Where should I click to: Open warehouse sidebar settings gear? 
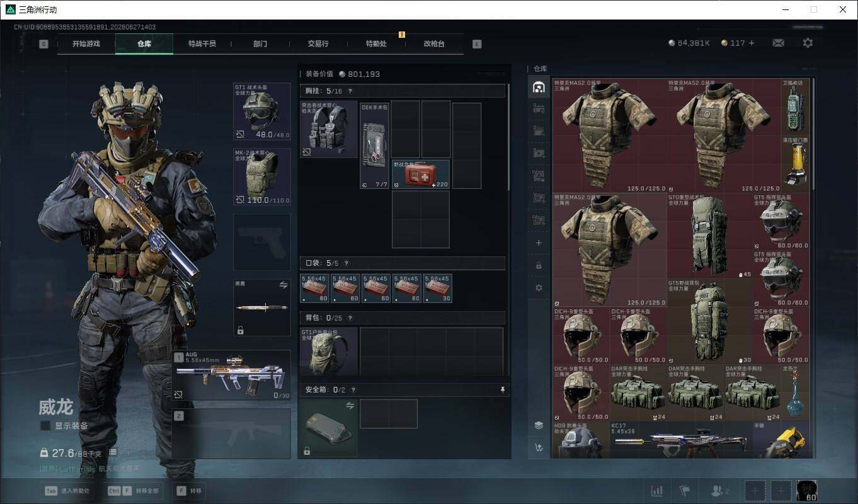(539, 288)
